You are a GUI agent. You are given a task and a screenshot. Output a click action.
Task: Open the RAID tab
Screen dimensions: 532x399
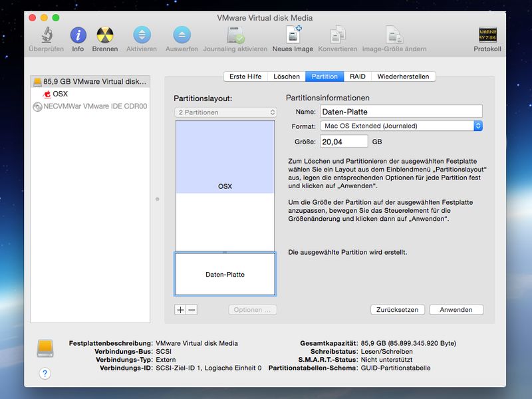(x=358, y=76)
